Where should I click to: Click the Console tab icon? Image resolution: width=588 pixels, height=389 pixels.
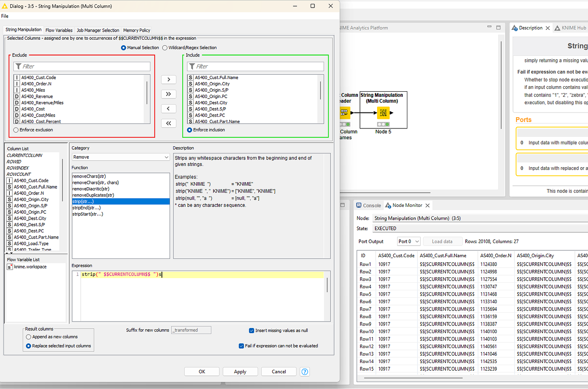tap(359, 205)
